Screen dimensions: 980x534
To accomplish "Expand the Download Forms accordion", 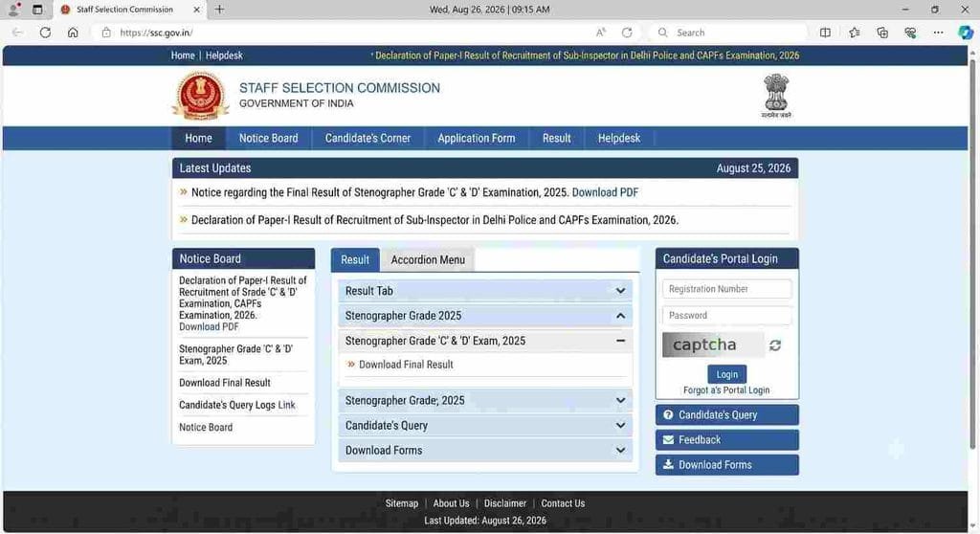I will pyautogui.click(x=485, y=450).
